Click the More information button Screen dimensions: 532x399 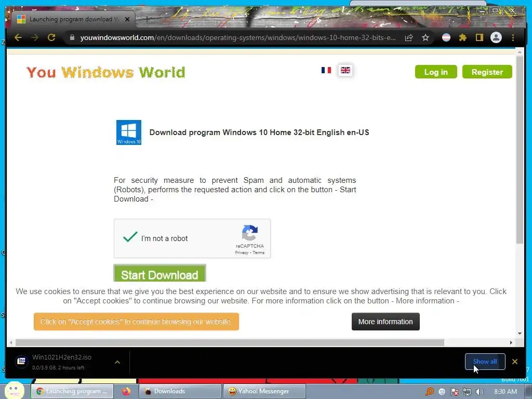(x=386, y=322)
